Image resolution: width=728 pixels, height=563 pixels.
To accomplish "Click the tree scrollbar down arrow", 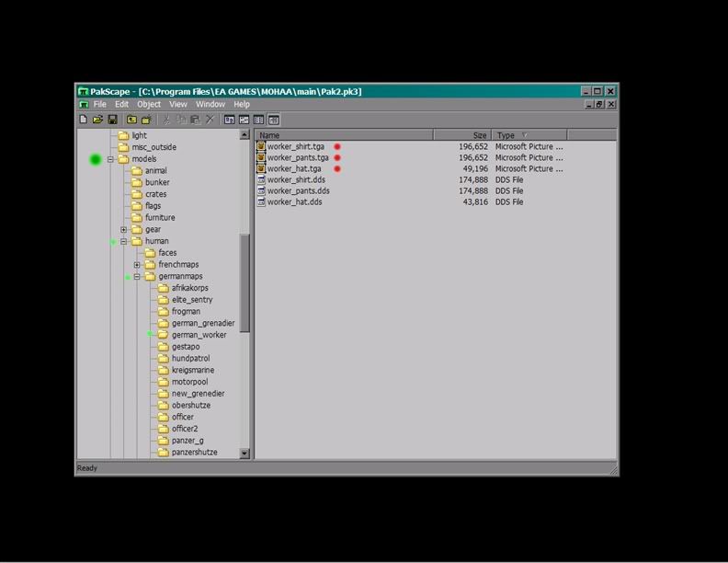I will click(245, 453).
